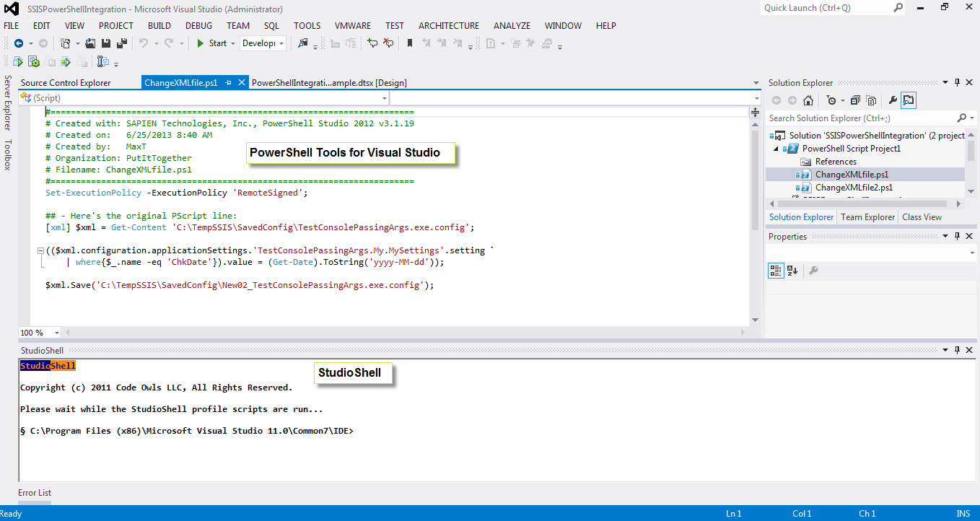Click the Home icon in Solution Explorer
The width and height of the screenshot is (980, 521).
pos(808,100)
